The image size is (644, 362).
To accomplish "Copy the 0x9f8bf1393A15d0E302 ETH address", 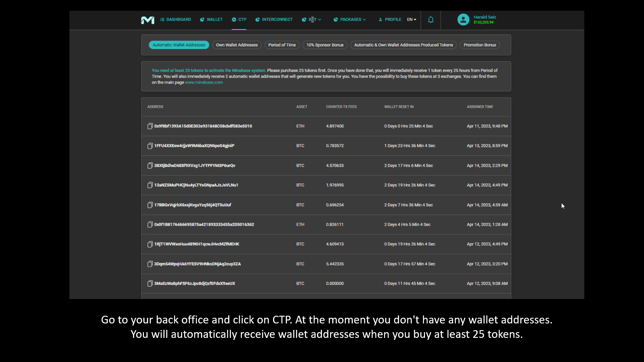I will tap(150, 126).
